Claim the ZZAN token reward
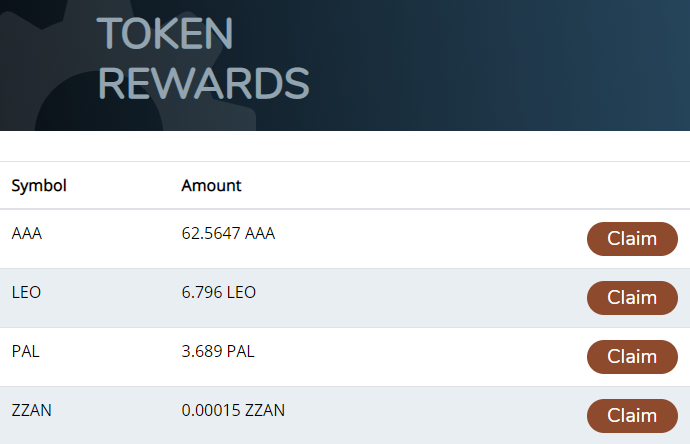 point(632,416)
